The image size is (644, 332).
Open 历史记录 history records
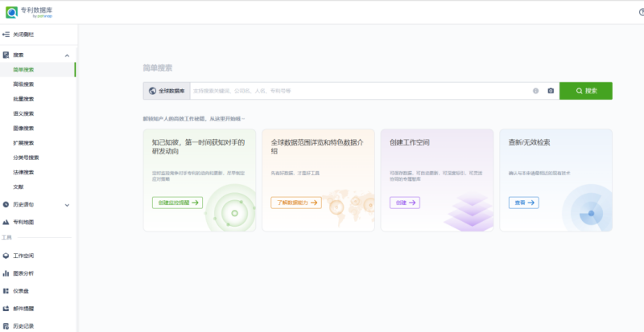[x=23, y=326]
